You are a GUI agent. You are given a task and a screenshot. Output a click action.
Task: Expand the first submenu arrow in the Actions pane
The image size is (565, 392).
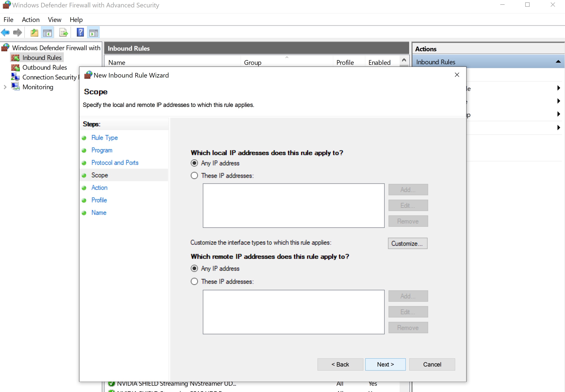coord(559,88)
